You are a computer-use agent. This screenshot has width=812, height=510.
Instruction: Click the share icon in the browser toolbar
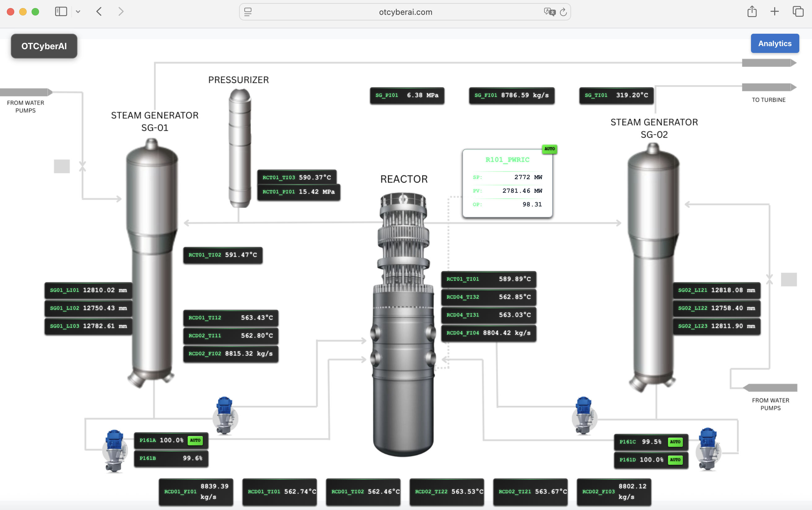pos(752,11)
